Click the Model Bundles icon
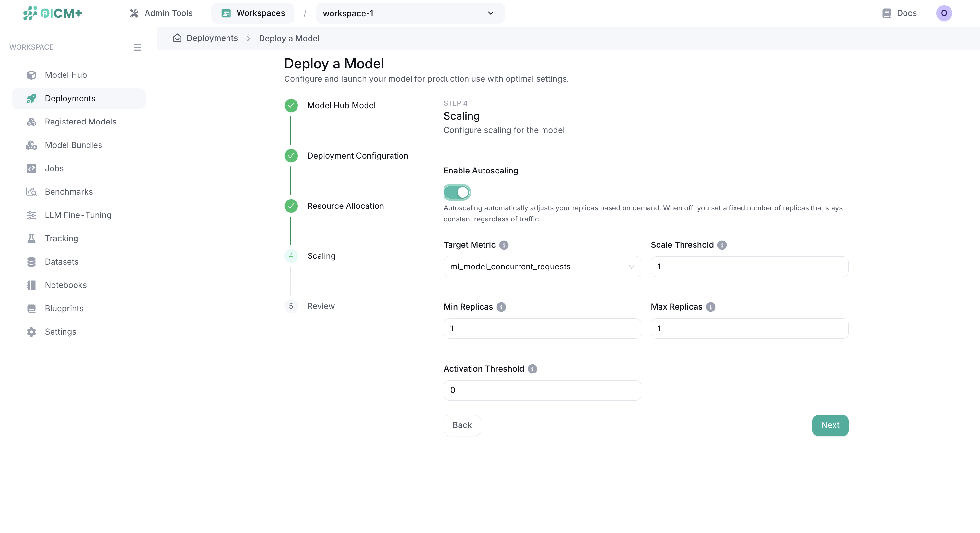The image size is (980, 533). (x=31, y=145)
